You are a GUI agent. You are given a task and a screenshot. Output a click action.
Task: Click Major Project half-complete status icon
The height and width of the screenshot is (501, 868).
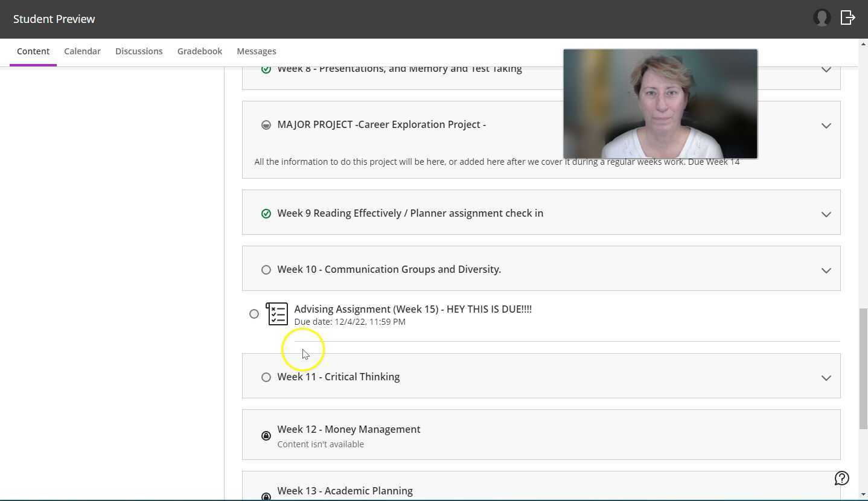click(x=266, y=125)
